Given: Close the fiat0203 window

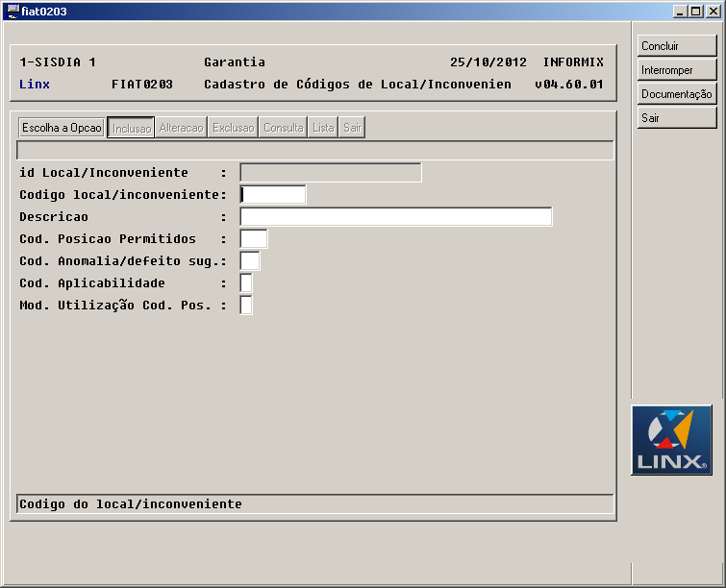Looking at the screenshot, I should pyautogui.click(x=713, y=12).
